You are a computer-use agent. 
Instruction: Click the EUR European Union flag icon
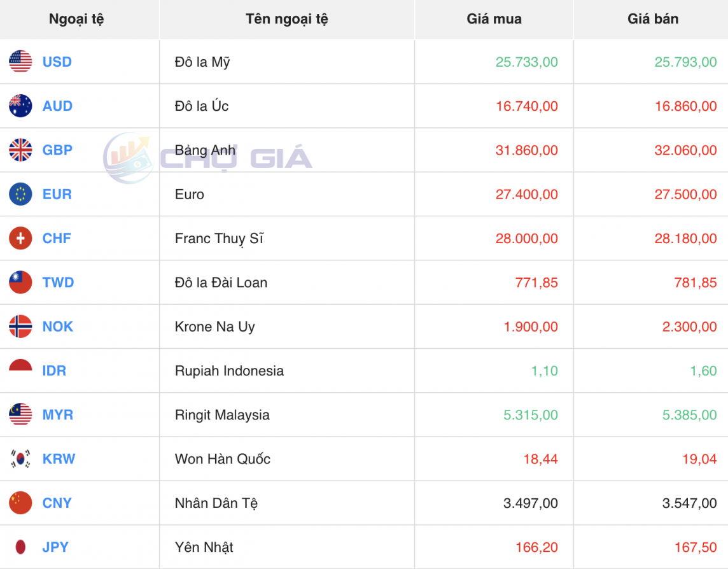coord(20,194)
